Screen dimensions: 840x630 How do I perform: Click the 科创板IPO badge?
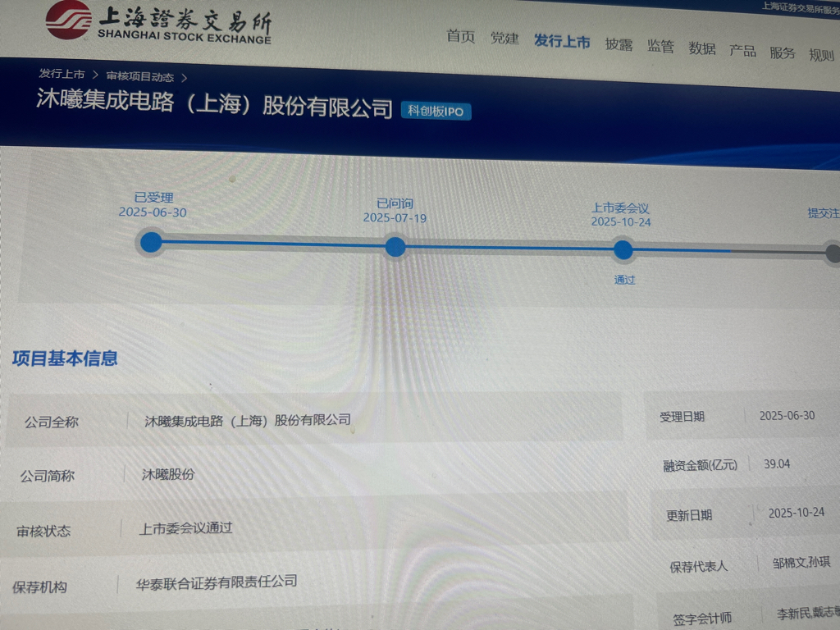pyautogui.click(x=436, y=111)
